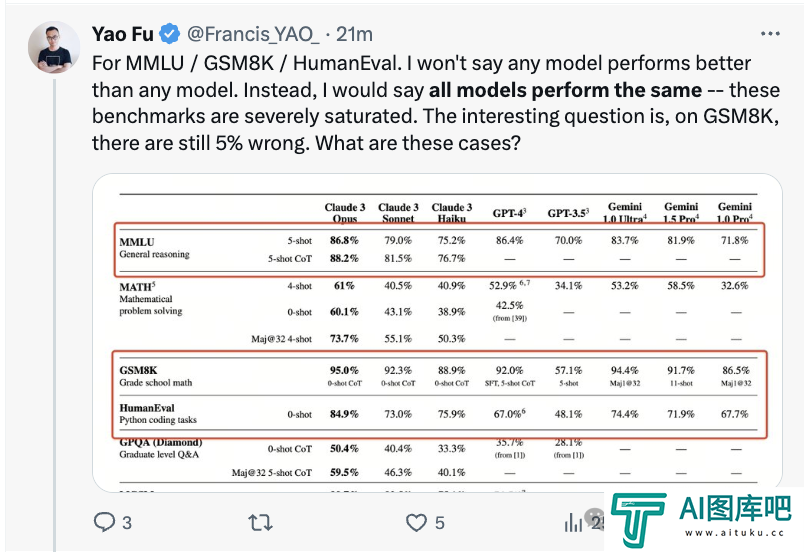Click the like count of 5
The width and height of the screenshot is (804, 552).
click(439, 523)
